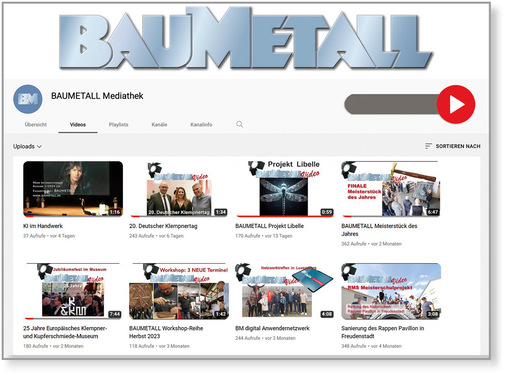Open BAUMETALL Workshop-Reihe Herbst 2023 title
This screenshot has width=506, height=375.
pyautogui.click(x=166, y=332)
